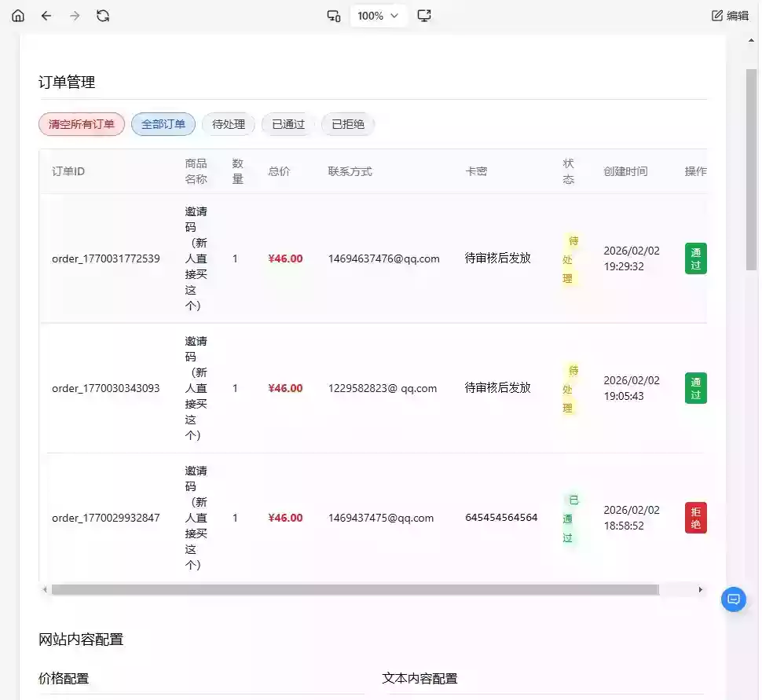Screen dimensions: 762x700
Task: Click the forward navigation arrow
Action: [75, 15]
